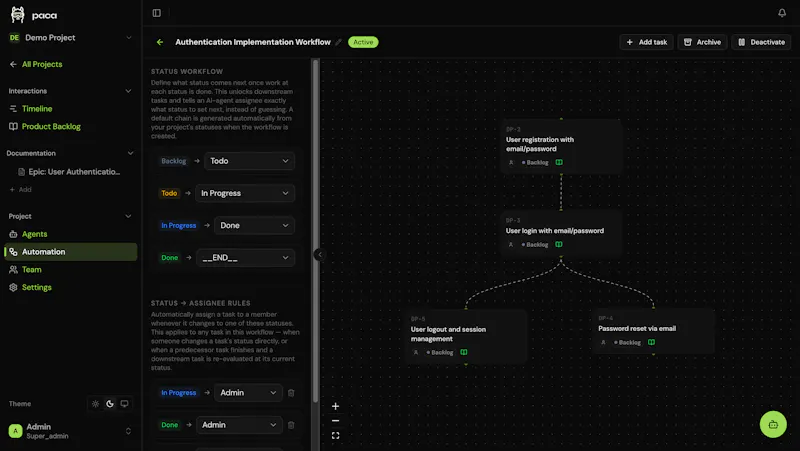Open notifications bell

pyautogui.click(x=782, y=13)
